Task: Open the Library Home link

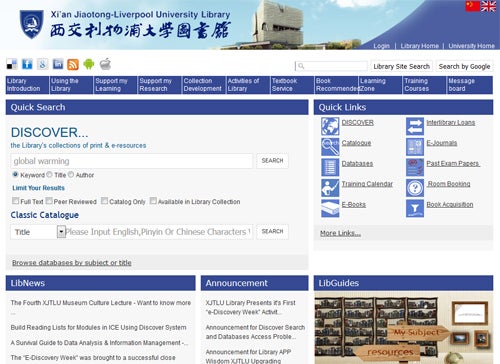Action: coord(420,46)
